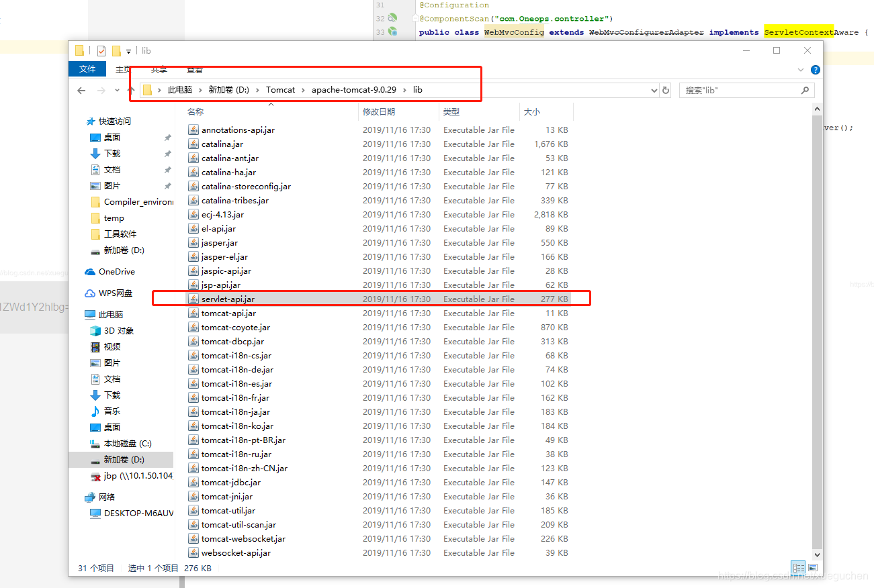Click the search magnifier icon
Image resolution: width=874 pixels, height=588 pixels.
(x=805, y=90)
